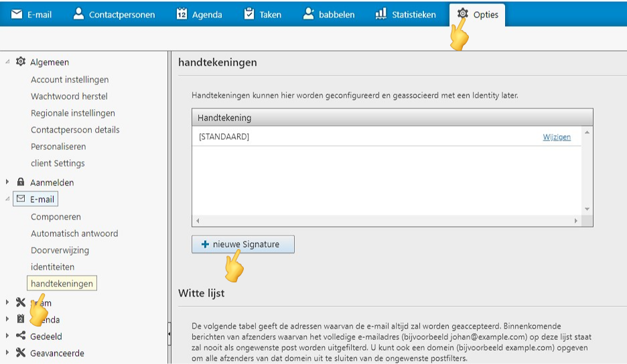The width and height of the screenshot is (627, 364).
Task: Open Contactpersoon details
Action: 75,130
